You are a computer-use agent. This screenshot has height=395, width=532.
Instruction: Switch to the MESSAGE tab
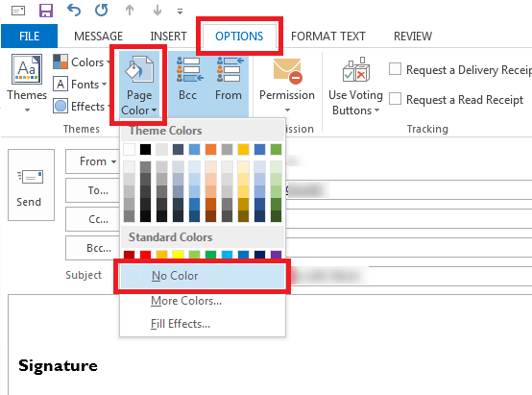click(x=98, y=36)
